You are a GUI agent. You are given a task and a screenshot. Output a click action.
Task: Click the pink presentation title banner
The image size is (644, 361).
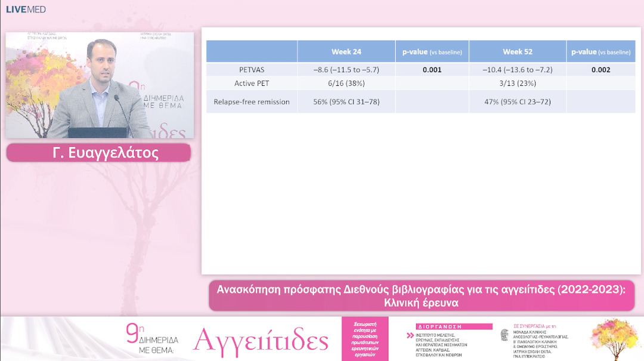(421, 296)
